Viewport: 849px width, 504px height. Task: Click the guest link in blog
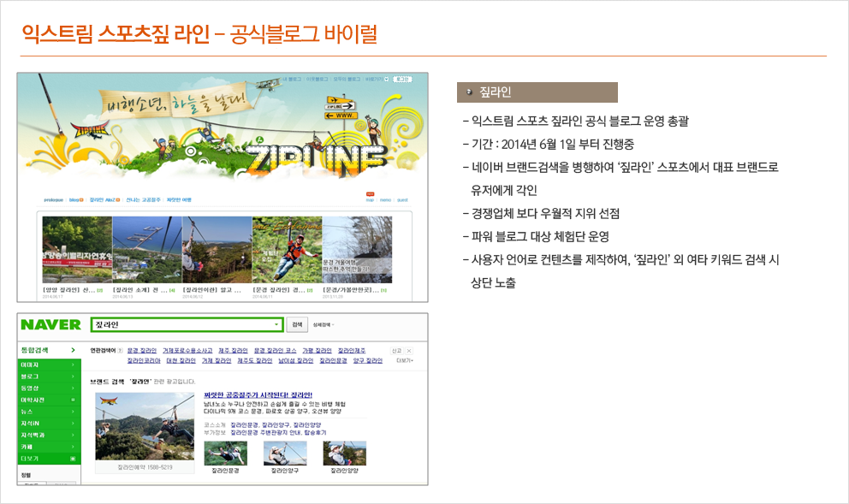(x=403, y=200)
